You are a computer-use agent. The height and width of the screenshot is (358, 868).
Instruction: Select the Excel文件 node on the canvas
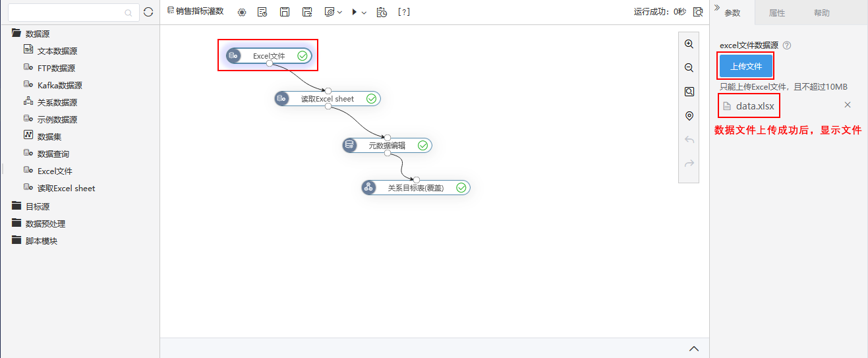click(x=268, y=56)
